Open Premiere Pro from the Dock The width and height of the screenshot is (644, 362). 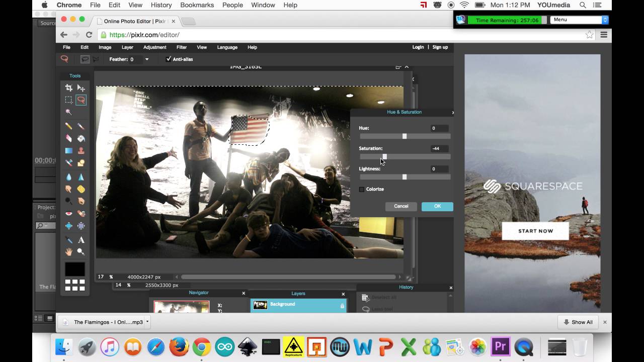500,347
